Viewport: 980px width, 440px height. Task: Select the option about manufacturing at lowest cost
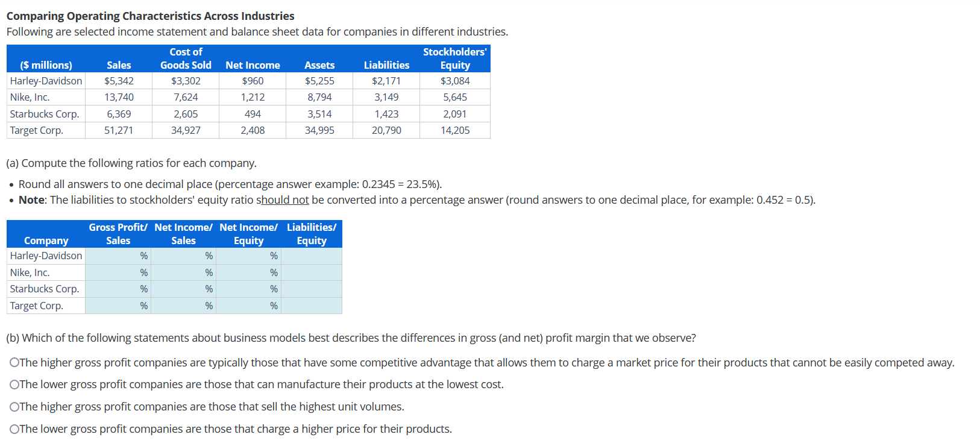pyautogui.click(x=13, y=385)
